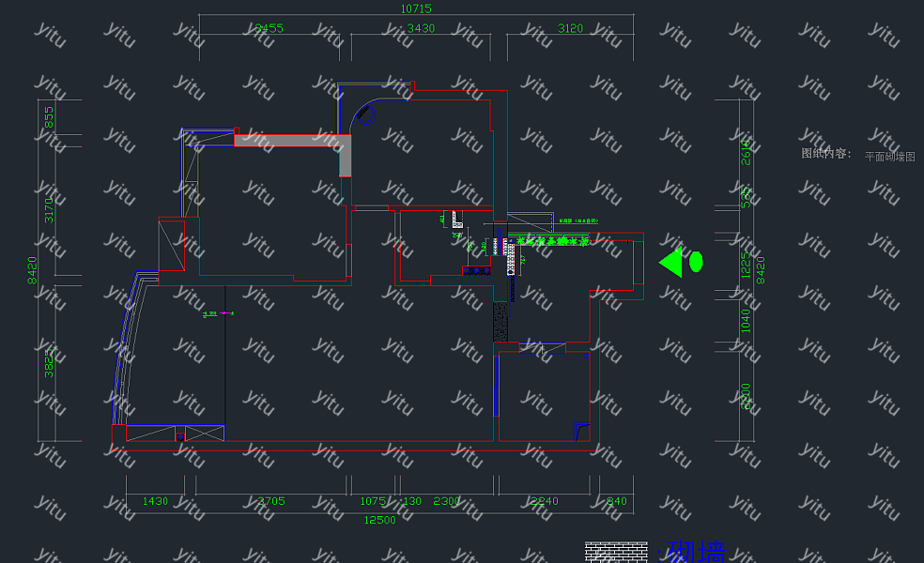
Task: Pick the 2240 bottom dimension
Action: coord(544,501)
